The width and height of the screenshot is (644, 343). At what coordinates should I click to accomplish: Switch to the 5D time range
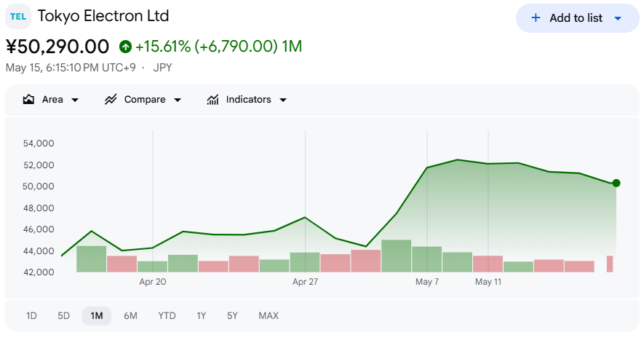(x=63, y=316)
